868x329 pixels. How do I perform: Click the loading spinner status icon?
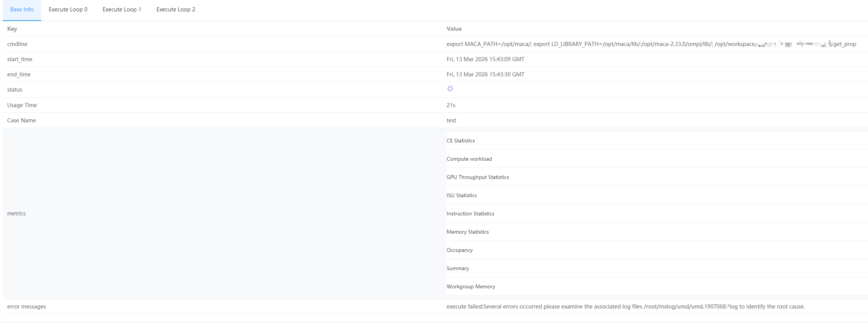tap(450, 89)
